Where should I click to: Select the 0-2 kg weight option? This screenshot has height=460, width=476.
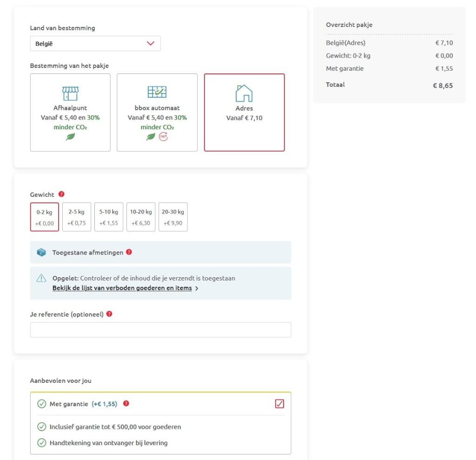click(45, 217)
